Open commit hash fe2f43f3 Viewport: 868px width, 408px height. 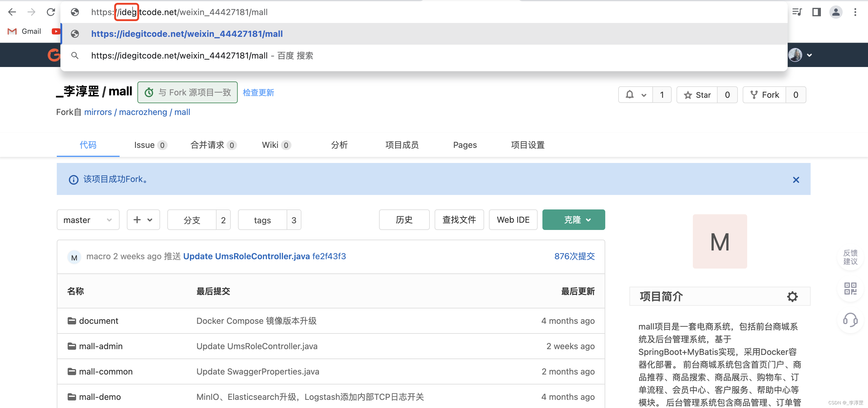point(329,256)
